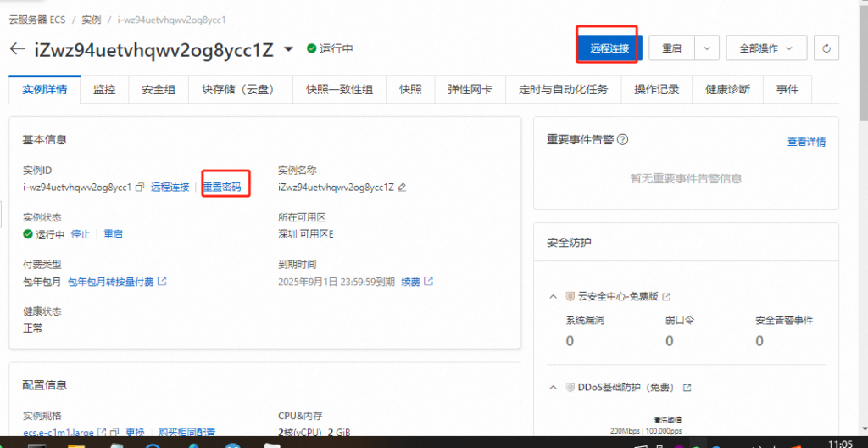Edit the instance name with the pencil icon
Screen dimensions: 868x448
[x=403, y=187]
